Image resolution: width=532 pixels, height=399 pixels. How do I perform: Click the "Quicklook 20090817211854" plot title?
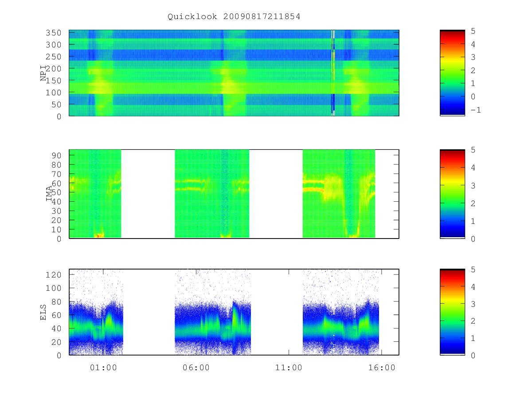pos(234,17)
